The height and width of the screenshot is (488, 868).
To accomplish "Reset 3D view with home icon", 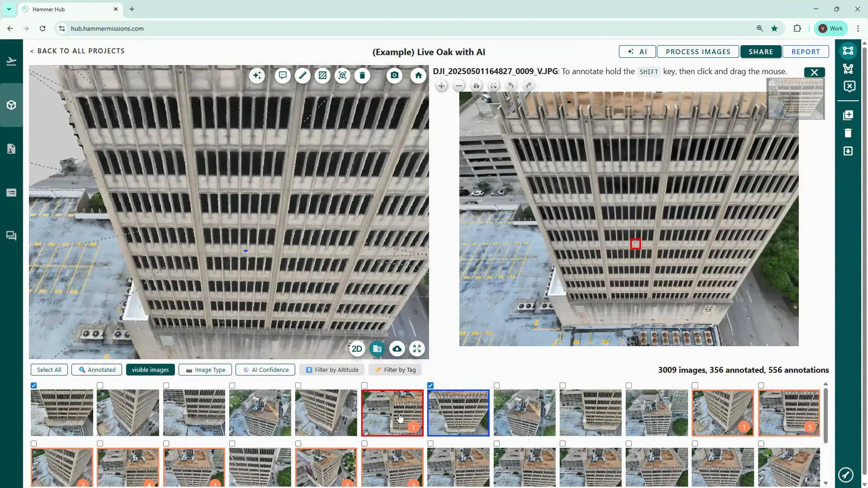I will (x=418, y=75).
